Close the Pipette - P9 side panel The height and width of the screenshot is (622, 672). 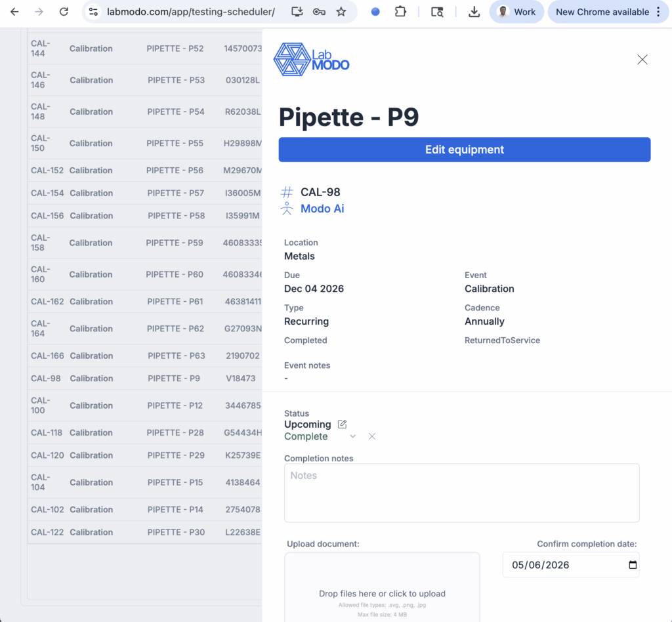coord(642,60)
